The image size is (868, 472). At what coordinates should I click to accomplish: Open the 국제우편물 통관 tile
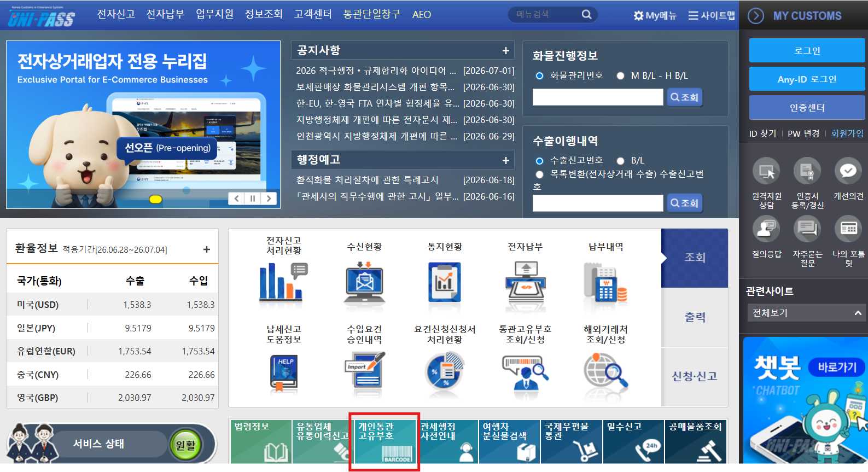[572, 441]
